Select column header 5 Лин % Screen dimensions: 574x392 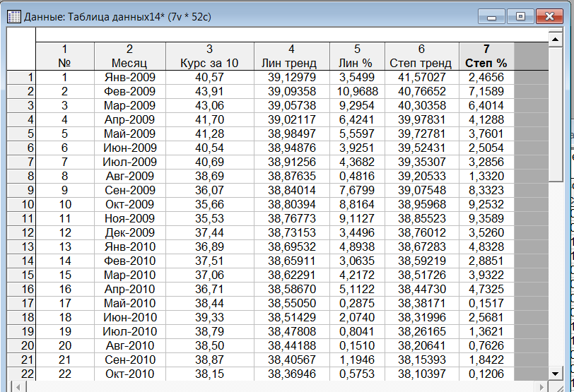pyautogui.click(x=357, y=56)
